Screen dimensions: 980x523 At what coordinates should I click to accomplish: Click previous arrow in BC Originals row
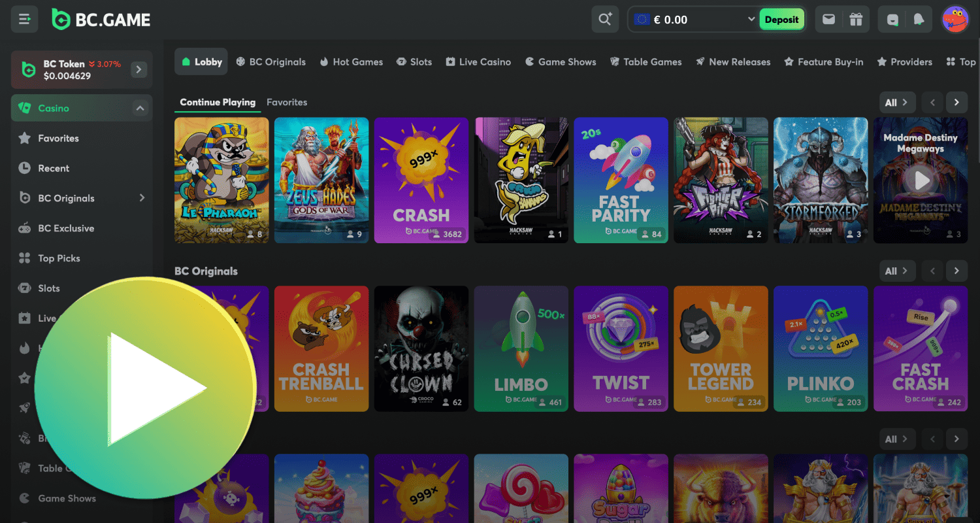pyautogui.click(x=933, y=271)
